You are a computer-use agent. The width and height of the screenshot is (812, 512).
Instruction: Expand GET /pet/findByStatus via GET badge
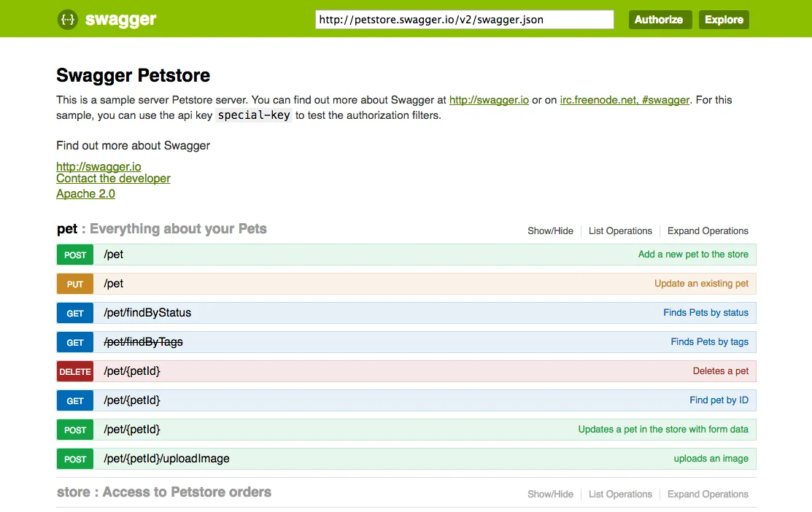pos(75,313)
